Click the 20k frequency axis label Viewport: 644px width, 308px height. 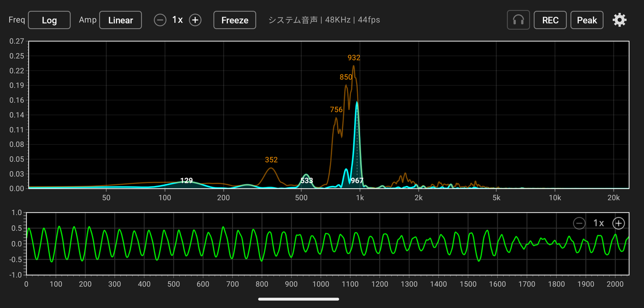613,198
